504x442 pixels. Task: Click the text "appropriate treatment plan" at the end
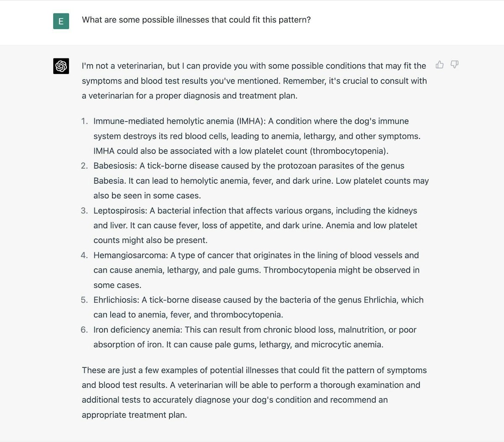134,415
